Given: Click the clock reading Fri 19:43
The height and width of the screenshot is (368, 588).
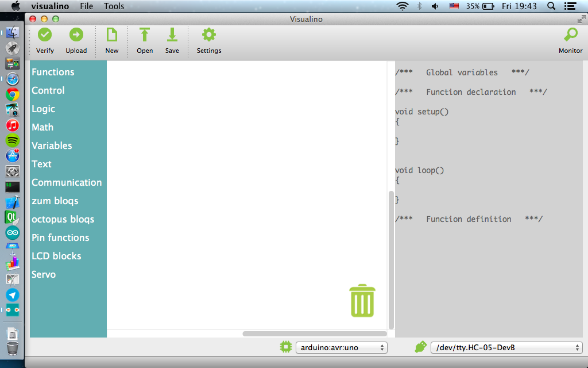Looking at the screenshot, I should click(519, 6).
